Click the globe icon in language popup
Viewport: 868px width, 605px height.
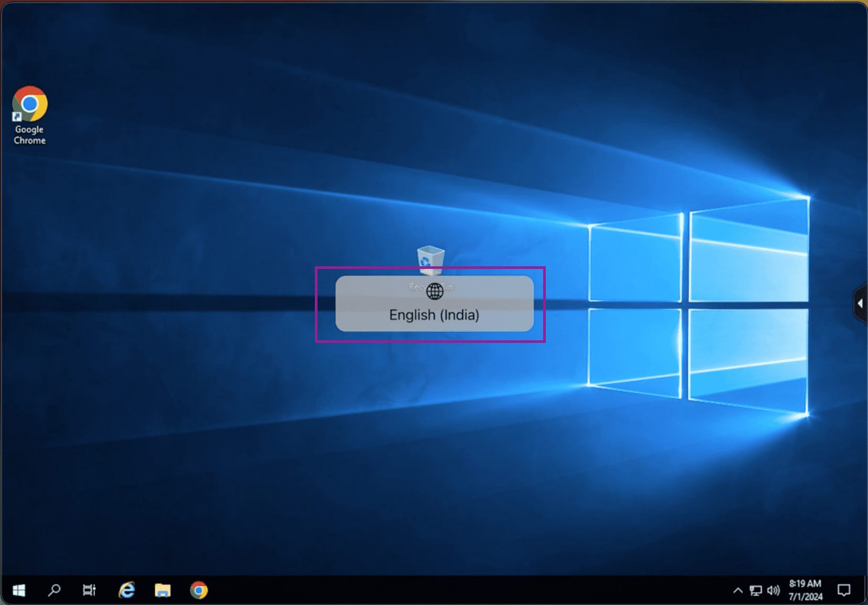tap(435, 291)
